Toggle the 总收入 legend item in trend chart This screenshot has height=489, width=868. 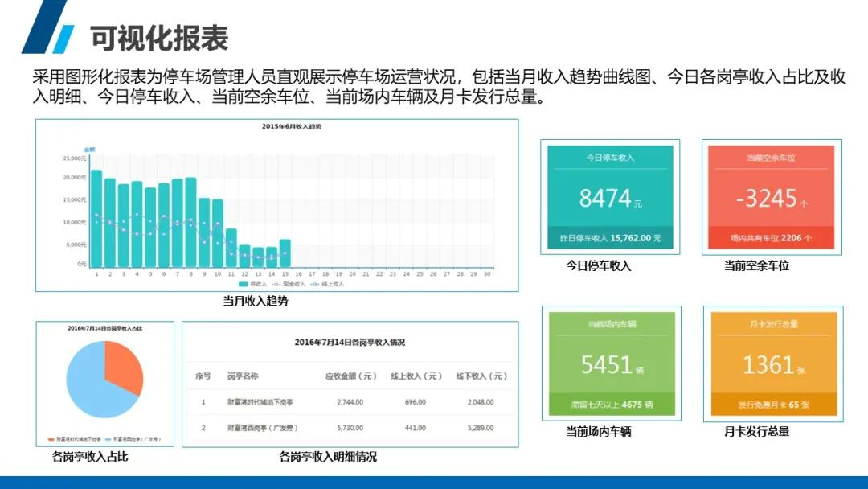(252, 284)
